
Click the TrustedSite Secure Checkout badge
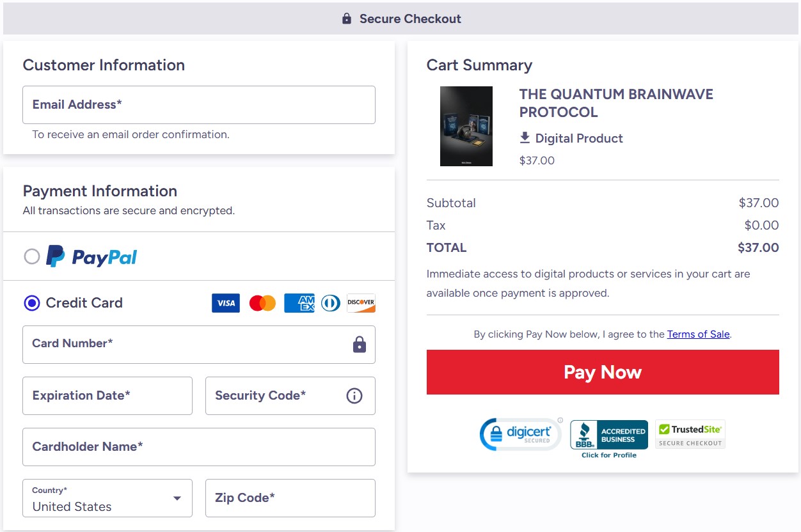(x=690, y=434)
